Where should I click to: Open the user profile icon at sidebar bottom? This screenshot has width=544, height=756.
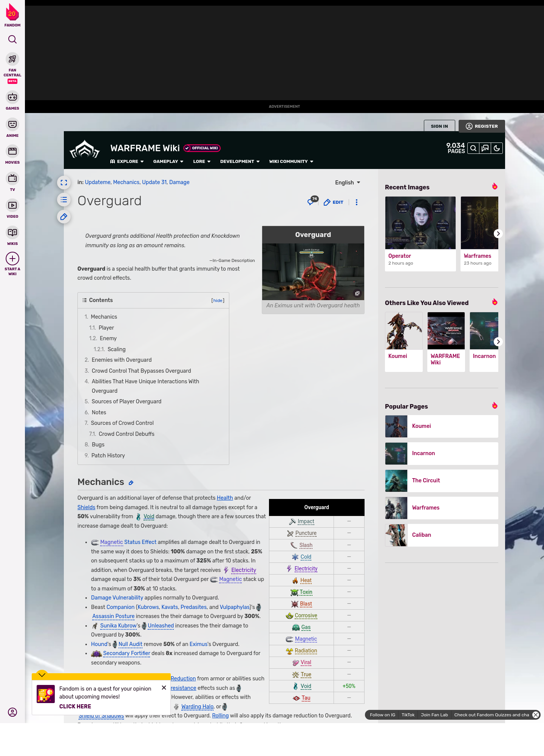pyautogui.click(x=12, y=712)
